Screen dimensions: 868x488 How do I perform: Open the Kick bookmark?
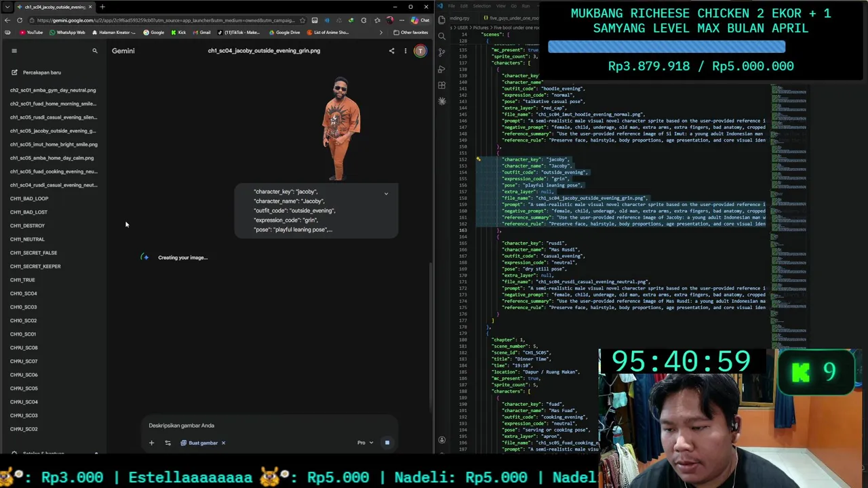178,33
